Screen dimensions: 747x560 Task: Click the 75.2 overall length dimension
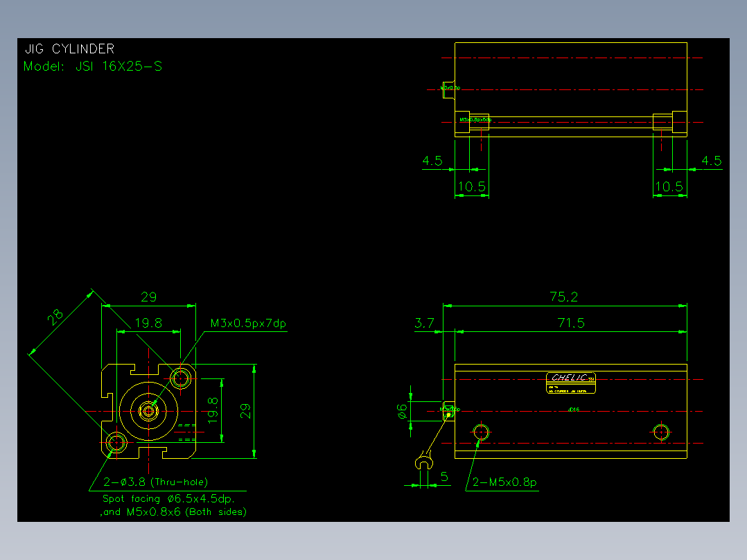point(564,297)
